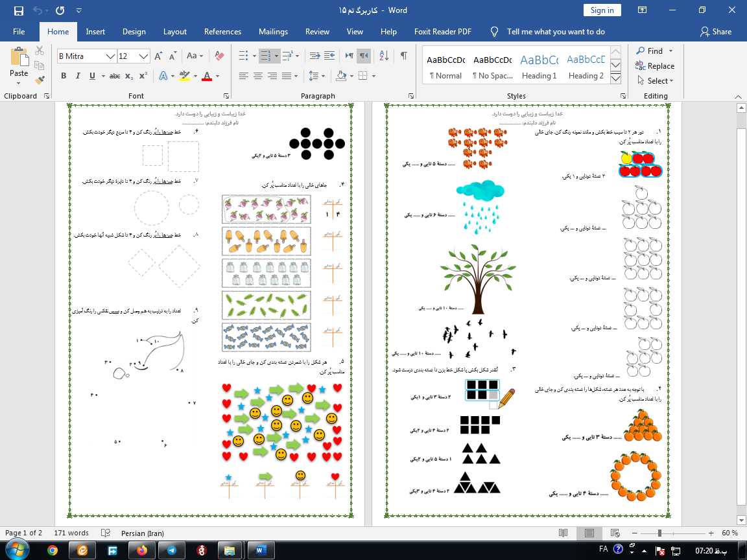Click the Cut scissors icon
The image size is (747, 560).
coord(40,51)
